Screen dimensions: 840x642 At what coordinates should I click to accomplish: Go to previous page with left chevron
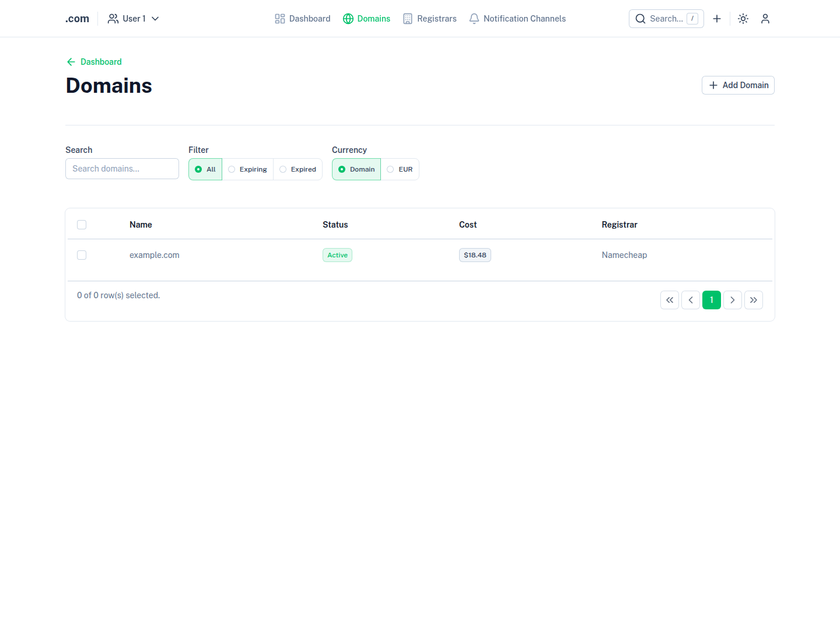coord(691,300)
